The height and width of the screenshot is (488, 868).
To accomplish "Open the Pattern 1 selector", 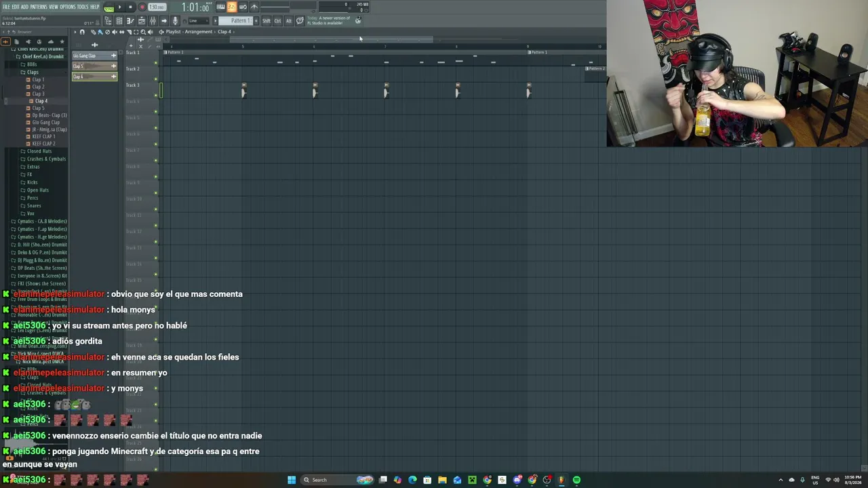I will (x=235, y=21).
